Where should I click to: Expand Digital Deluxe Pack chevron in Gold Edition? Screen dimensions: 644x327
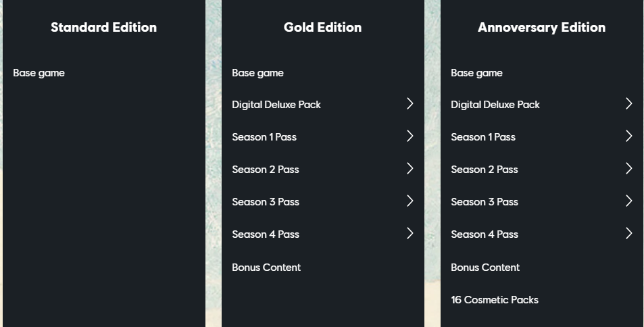pos(410,103)
